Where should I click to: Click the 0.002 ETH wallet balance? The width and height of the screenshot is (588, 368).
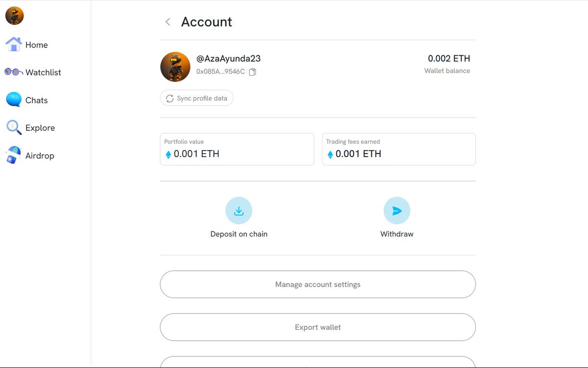(x=449, y=58)
